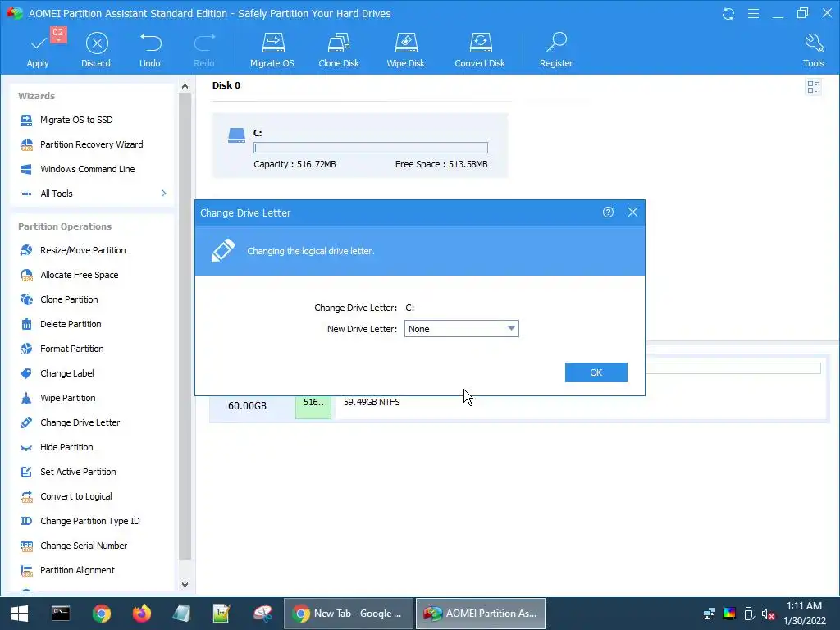Apply pending operations
The image size is (840, 630).
click(x=38, y=50)
